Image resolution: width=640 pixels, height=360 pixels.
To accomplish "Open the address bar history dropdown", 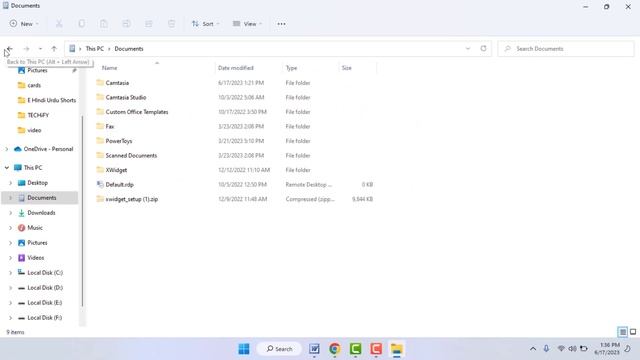I will [x=468, y=49].
